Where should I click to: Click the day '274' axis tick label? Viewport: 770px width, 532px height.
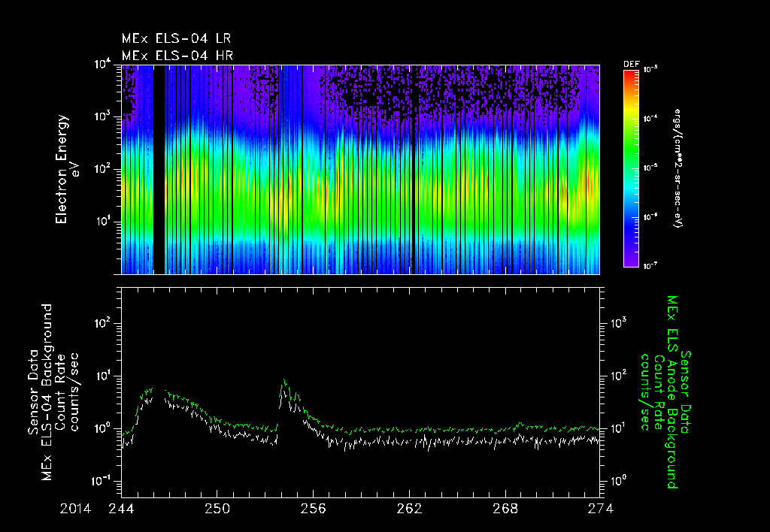point(601,509)
